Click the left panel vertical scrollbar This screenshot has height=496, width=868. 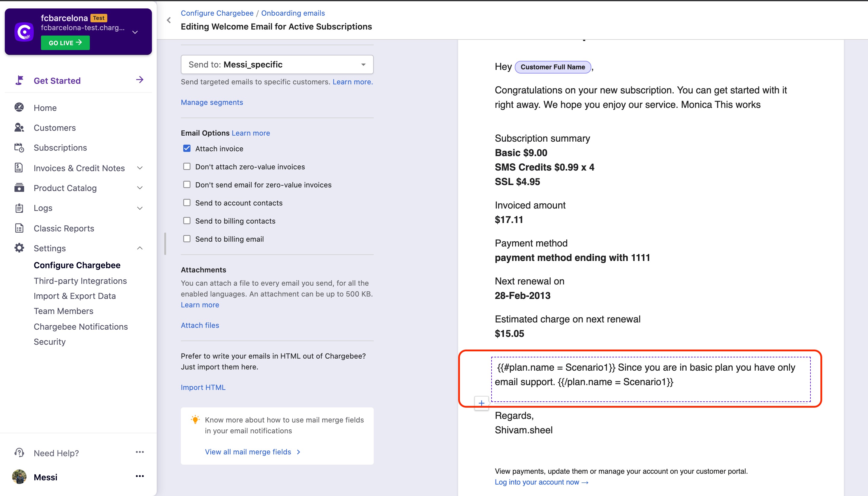pos(165,243)
